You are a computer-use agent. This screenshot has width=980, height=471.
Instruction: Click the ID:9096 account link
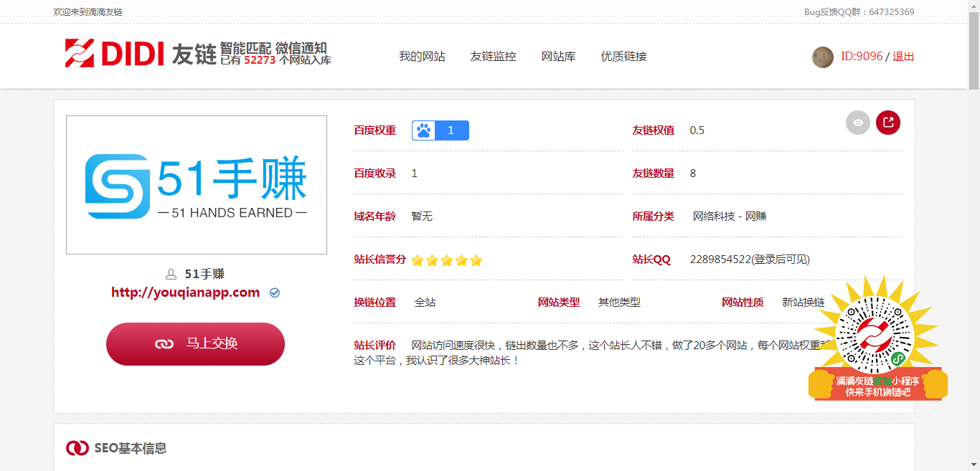pyautogui.click(x=862, y=57)
